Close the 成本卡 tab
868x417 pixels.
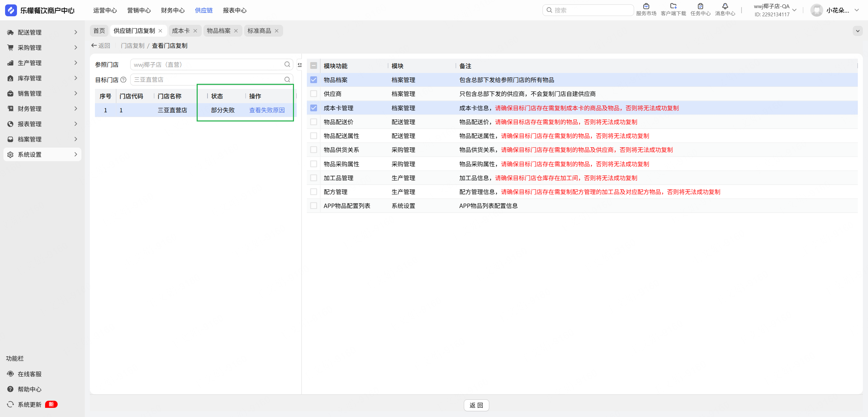click(195, 31)
